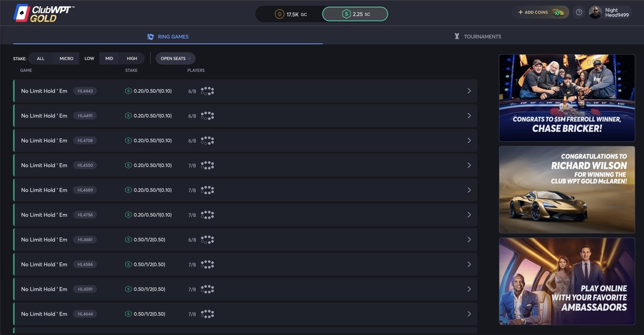Select the LOW stake filter
This screenshot has height=335, width=644.
point(89,59)
